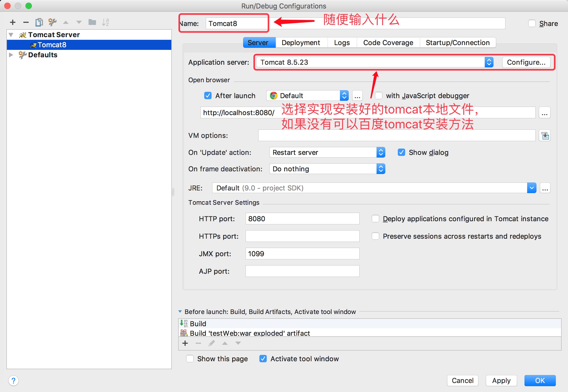Toggle the Share checkbox

click(532, 23)
